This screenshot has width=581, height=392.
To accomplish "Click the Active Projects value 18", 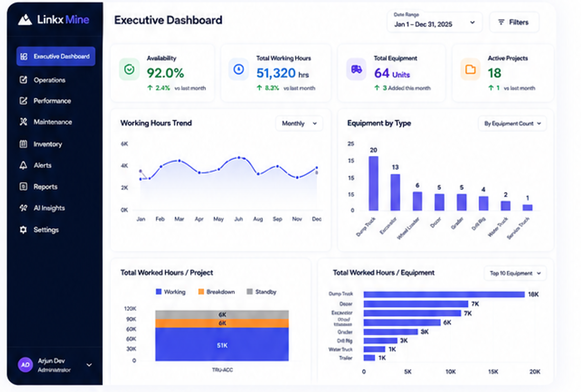I will (x=494, y=73).
